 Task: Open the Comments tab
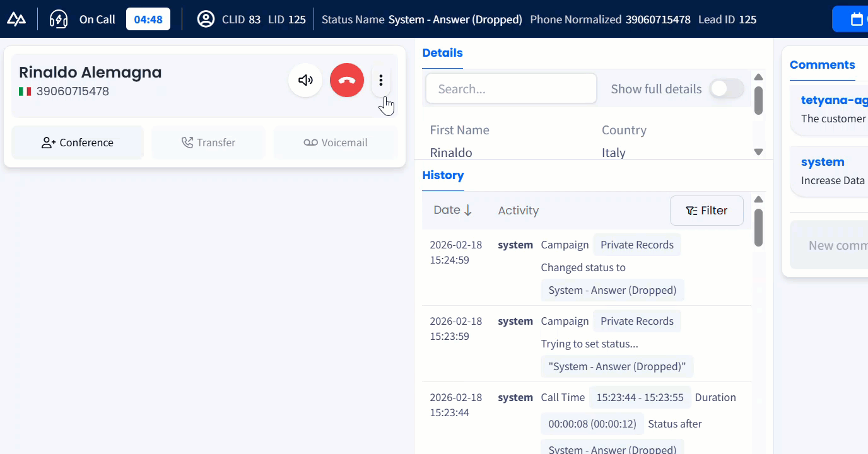[822, 64]
